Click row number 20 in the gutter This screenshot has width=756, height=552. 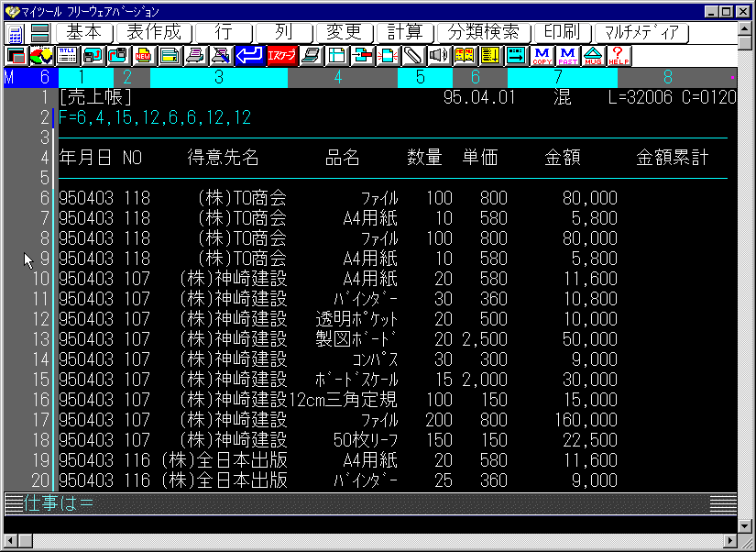pos(40,480)
